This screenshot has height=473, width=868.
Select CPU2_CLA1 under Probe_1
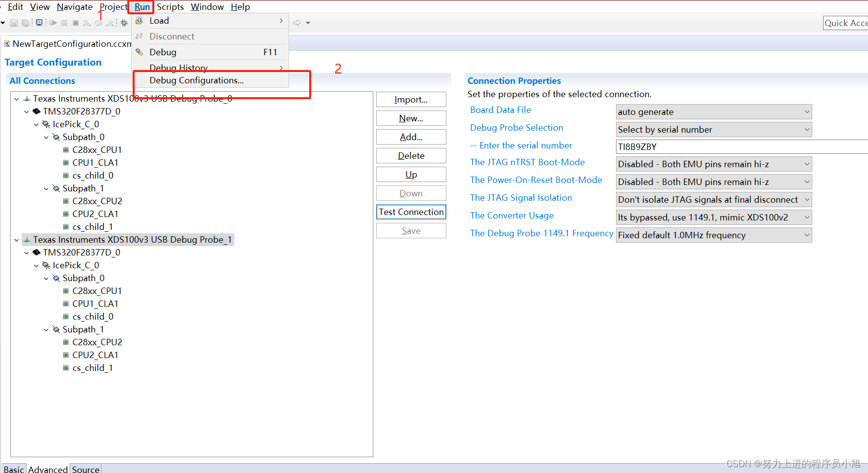click(x=95, y=355)
